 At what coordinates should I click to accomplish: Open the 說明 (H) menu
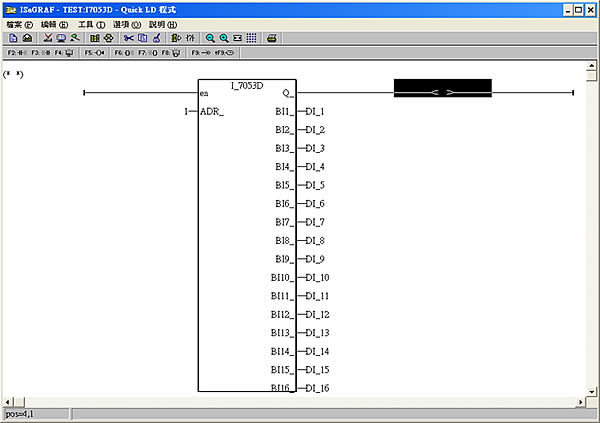162,24
